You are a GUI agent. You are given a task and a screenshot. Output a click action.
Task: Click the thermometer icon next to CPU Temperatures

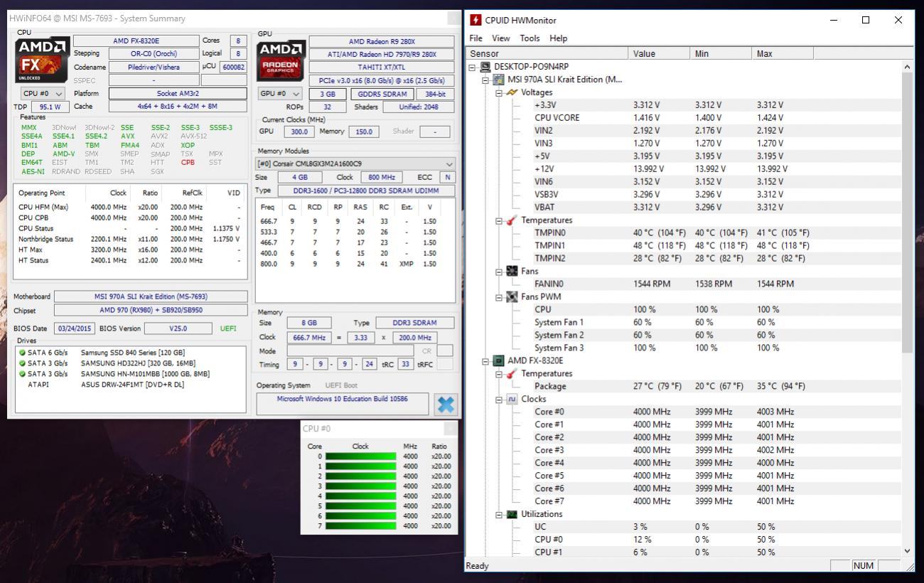click(512, 374)
